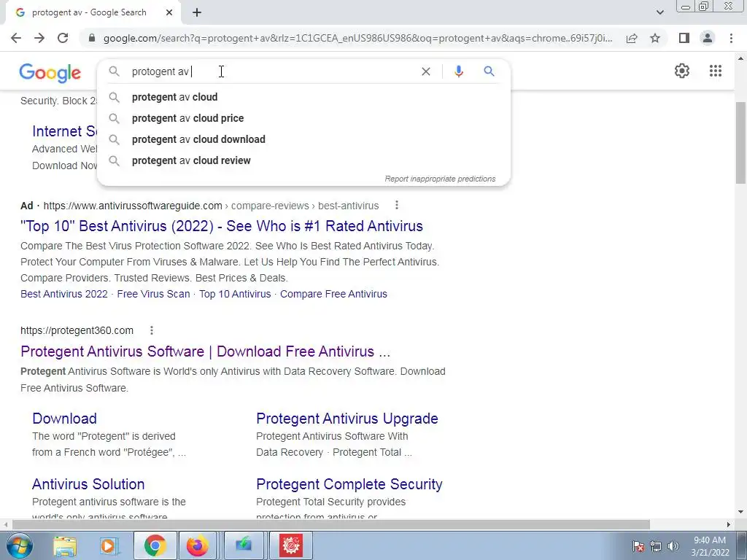Open 'Compare Free Antivirus' sitelink
This screenshot has height=560, width=747.
(x=333, y=294)
